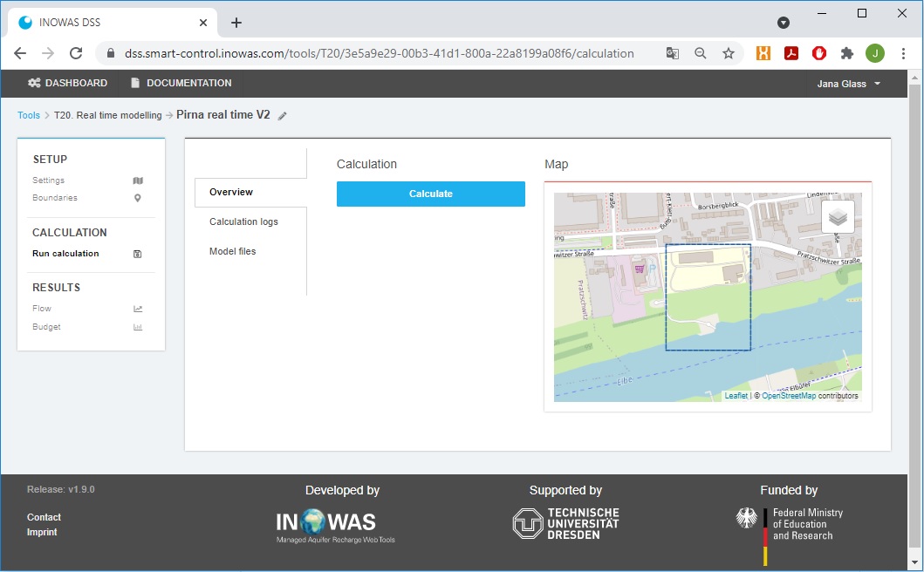
Task: Open Settings in the Setup section
Action: click(x=48, y=180)
